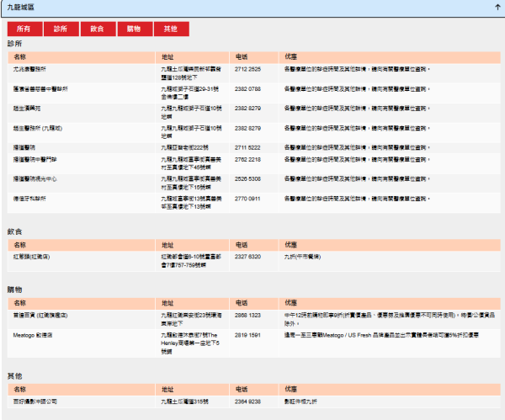Click the 診所 section heading above the table
The image size is (505, 420).
point(14,44)
